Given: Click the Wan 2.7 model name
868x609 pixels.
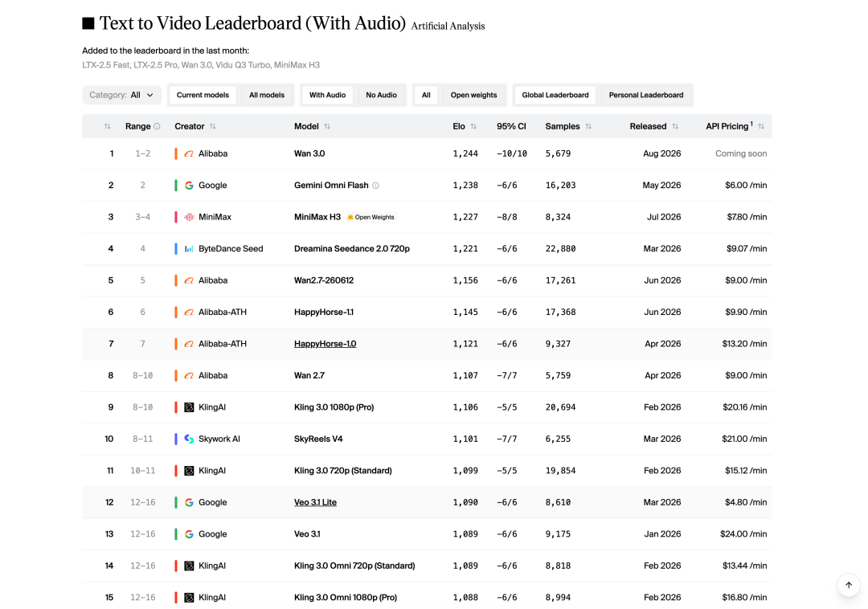Looking at the screenshot, I should [x=309, y=376].
